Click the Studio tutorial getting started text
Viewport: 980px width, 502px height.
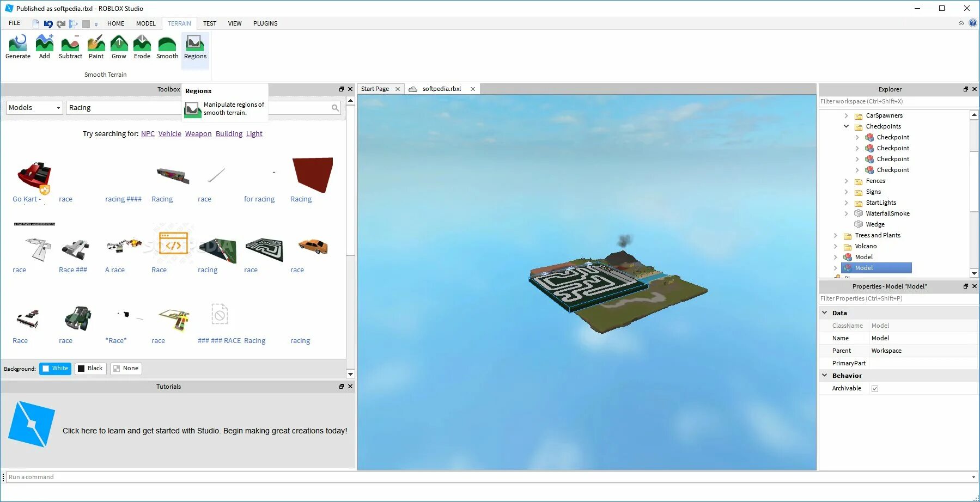(205, 431)
